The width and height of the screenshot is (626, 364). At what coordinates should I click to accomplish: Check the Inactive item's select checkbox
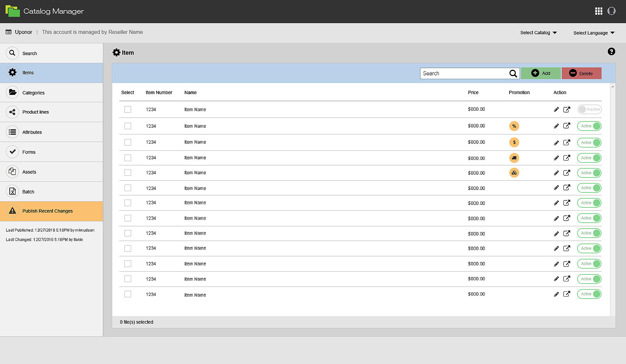128,109
